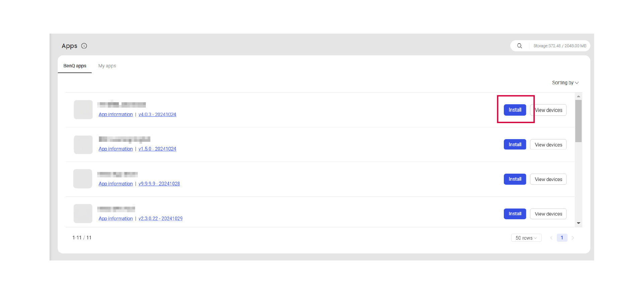Click the app icon for v1.5.0 entry
Viewport: 644px width, 294px height.
(x=83, y=144)
